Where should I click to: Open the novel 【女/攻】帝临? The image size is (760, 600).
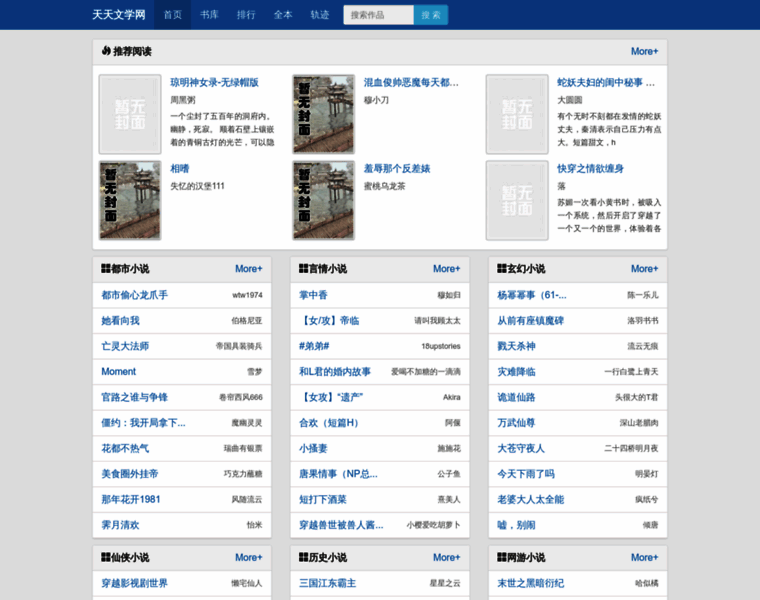pyautogui.click(x=329, y=321)
